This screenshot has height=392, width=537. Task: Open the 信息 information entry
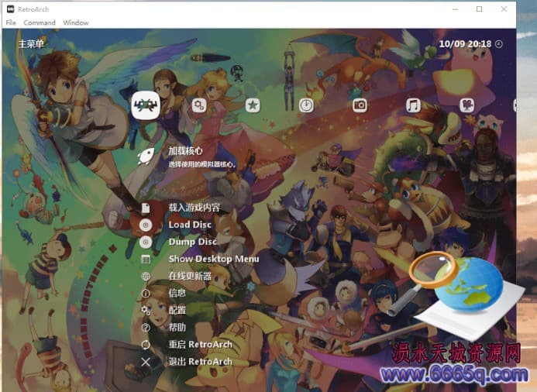pos(177,293)
